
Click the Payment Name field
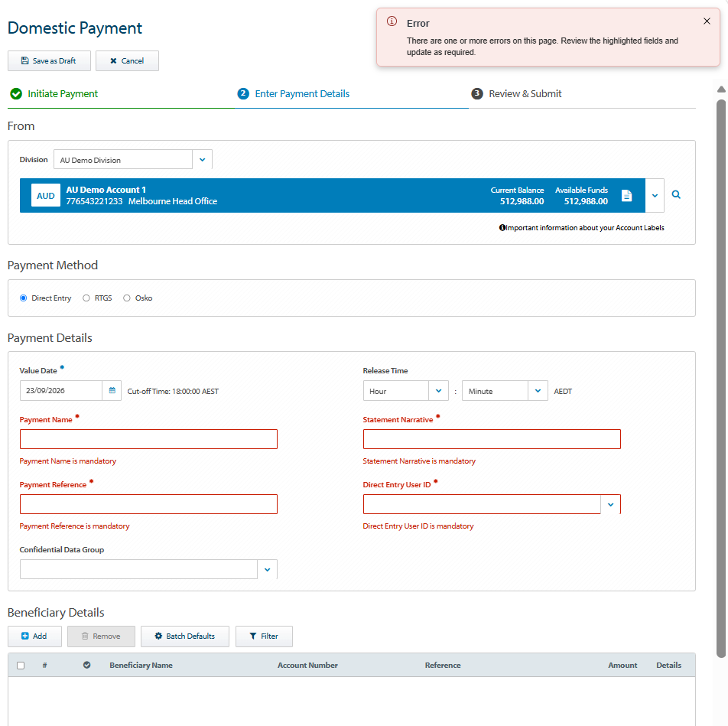tap(148, 439)
